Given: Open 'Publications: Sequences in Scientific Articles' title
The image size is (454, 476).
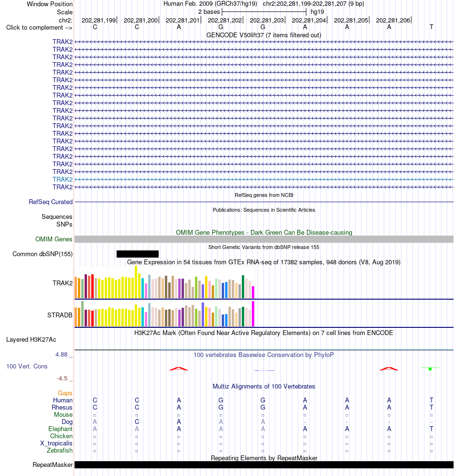Looking at the screenshot, I should coord(264,210).
